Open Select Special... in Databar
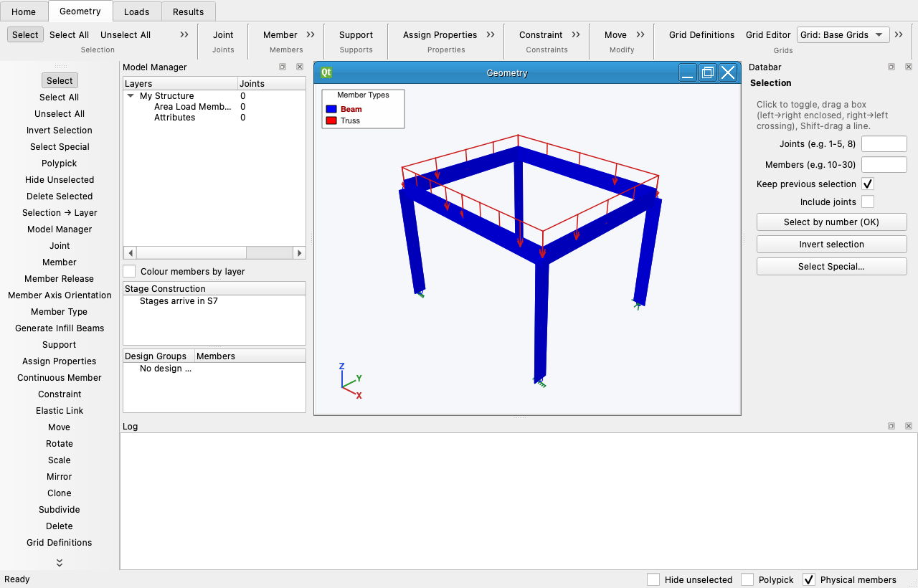 pyautogui.click(x=831, y=266)
